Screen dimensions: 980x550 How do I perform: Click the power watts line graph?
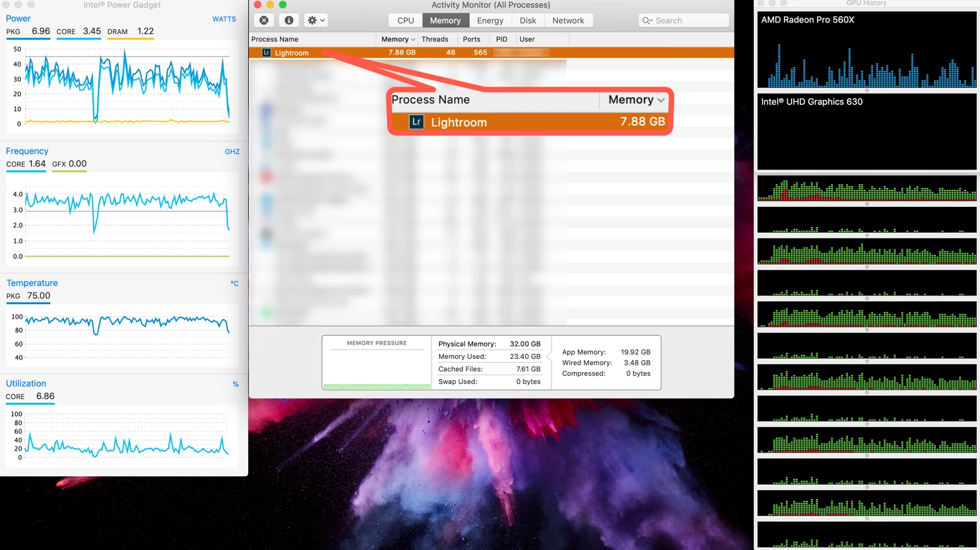pos(122,87)
